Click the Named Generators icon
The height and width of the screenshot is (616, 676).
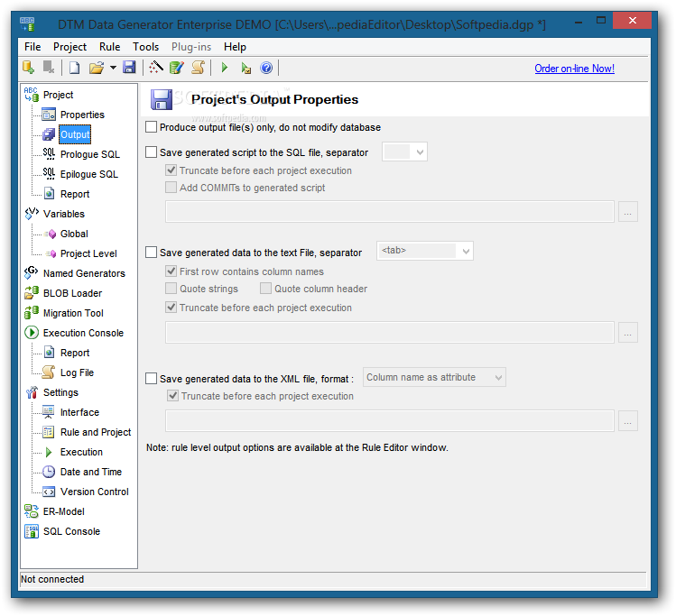point(32,273)
